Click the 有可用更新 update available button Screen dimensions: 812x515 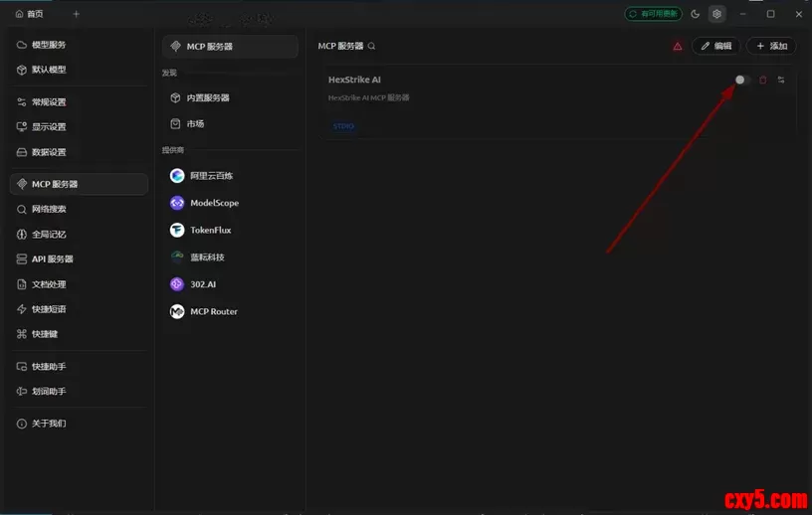pos(653,14)
